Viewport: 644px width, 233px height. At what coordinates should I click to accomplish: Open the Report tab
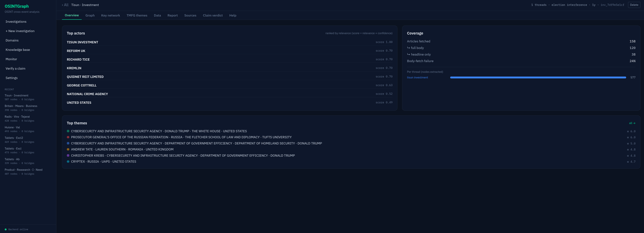172,15
